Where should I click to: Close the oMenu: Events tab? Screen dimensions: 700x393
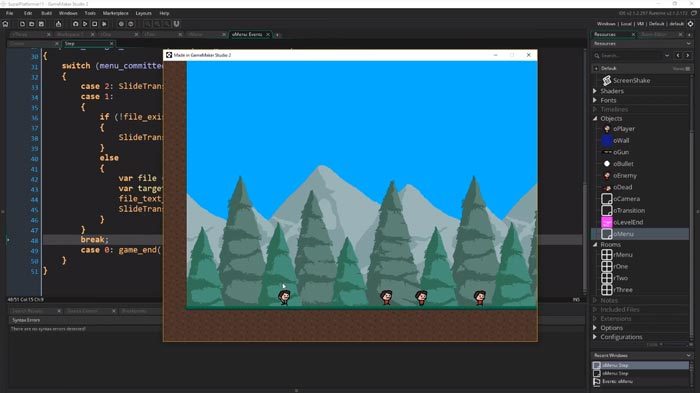[x=268, y=34]
